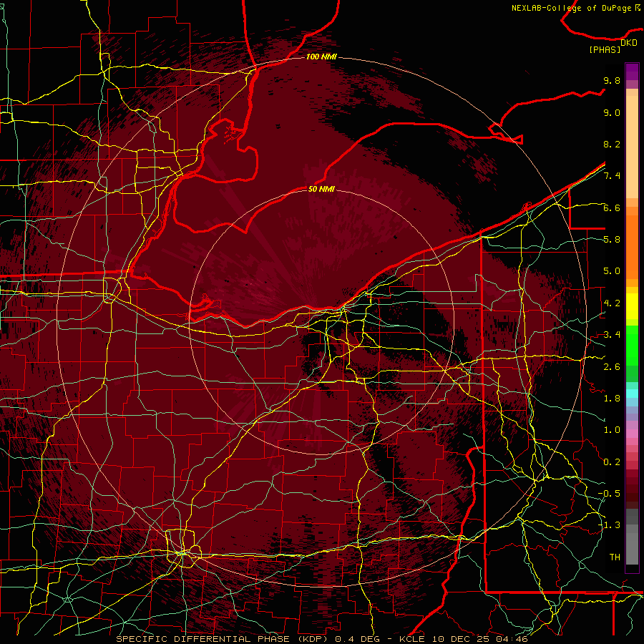Image resolution: width=644 pixels, height=644 pixels.
Task: Click the bright green segment of the color bar
Action: pyautogui.click(x=632, y=346)
